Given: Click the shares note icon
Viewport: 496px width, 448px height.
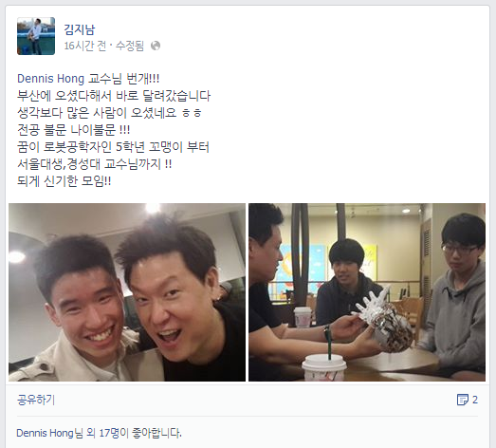Looking at the screenshot, I should [x=463, y=400].
